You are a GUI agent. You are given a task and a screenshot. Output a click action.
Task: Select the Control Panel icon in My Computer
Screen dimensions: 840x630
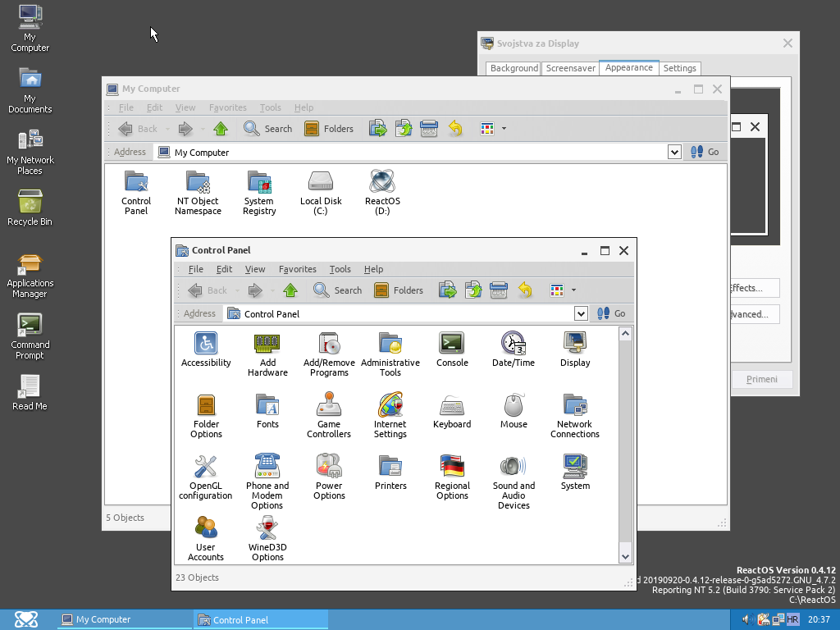point(136,192)
